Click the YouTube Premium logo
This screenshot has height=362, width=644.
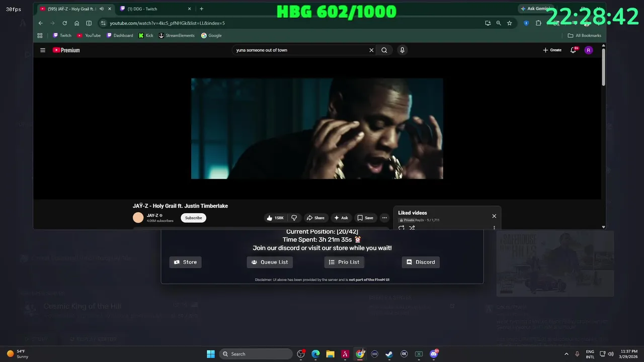(x=66, y=50)
